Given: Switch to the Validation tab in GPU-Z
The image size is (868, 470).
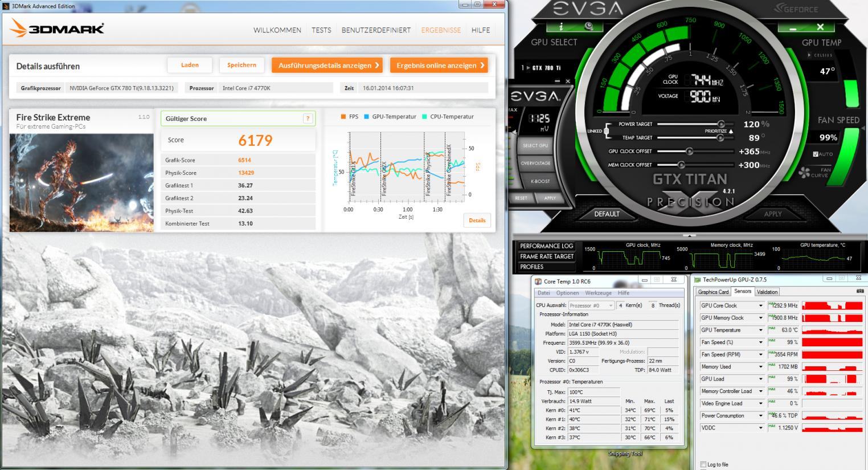Looking at the screenshot, I should [767, 292].
